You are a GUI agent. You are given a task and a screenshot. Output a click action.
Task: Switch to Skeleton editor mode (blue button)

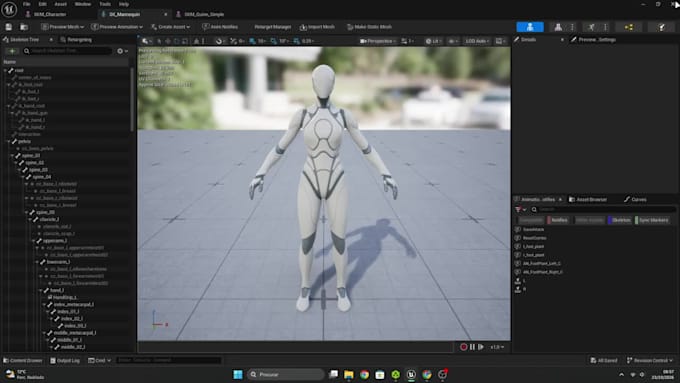(530, 27)
